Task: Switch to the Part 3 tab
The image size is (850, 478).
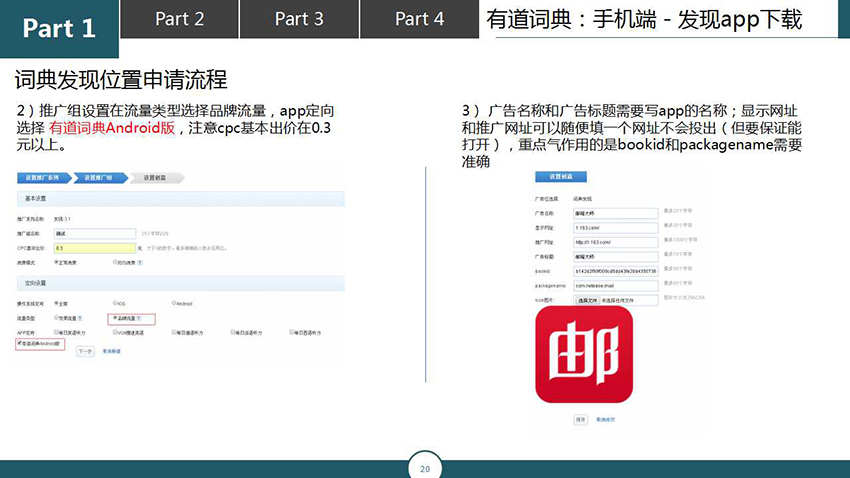Action: tap(299, 19)
